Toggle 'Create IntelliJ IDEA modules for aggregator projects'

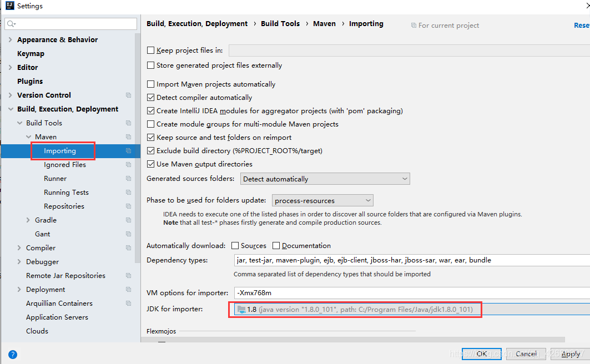[150, 110]
